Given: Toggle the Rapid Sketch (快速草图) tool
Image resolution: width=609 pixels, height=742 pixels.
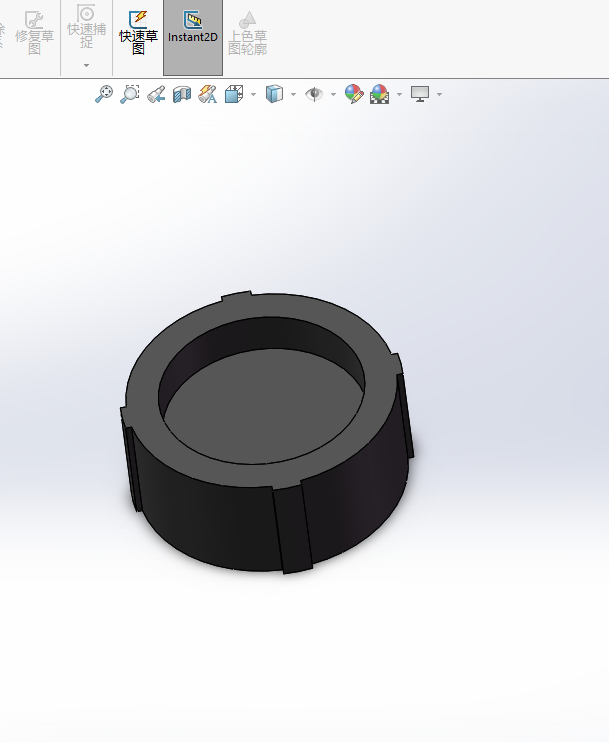Looking at the screenshot, I should click(x=138, y=33).
